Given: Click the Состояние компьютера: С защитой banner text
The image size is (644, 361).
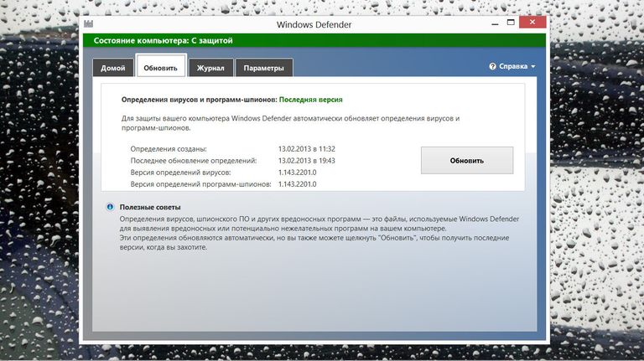Looking at the screenshot, I should [163, 40].
